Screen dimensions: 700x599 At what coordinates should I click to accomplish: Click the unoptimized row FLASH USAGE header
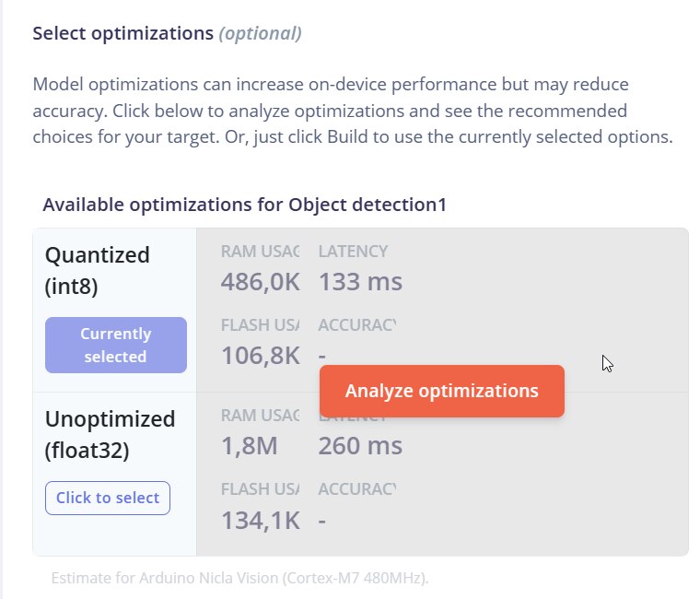point(260,489)
